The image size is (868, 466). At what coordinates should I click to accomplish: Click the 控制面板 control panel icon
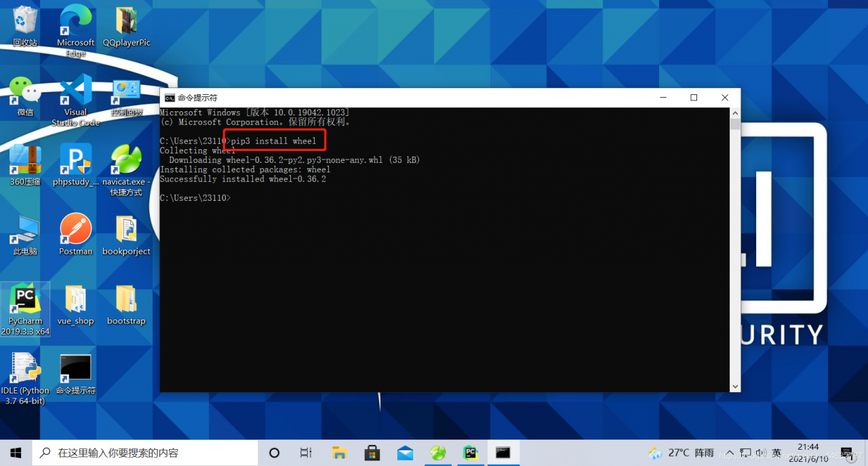point(126,98)
